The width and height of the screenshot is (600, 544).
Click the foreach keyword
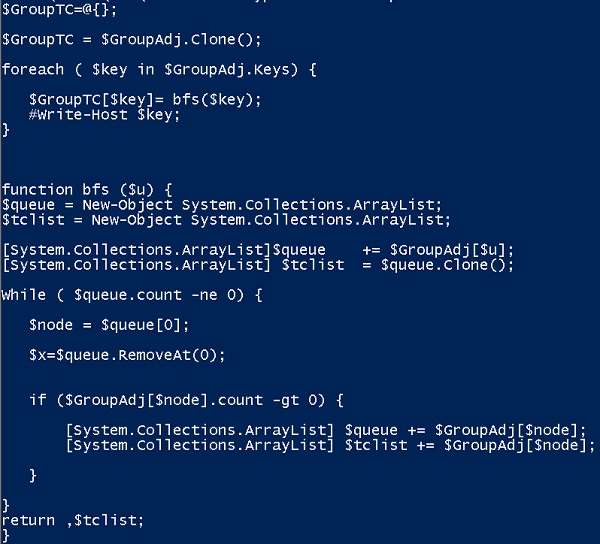click(x=33, y=70)
